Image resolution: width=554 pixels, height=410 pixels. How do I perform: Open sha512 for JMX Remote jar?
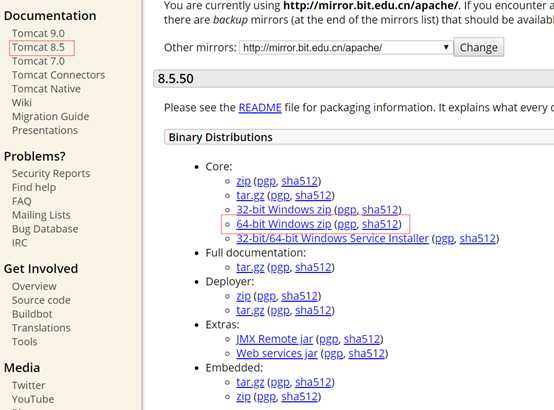click(x=362, y=339)
